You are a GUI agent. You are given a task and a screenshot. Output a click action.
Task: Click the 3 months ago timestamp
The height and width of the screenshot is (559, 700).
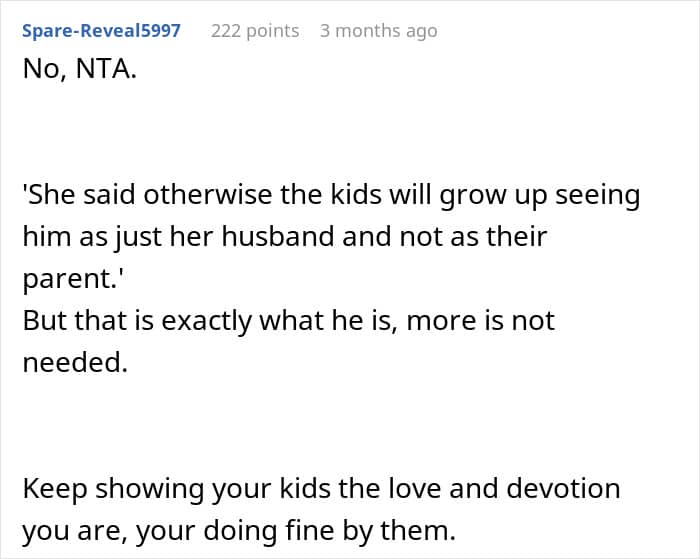pos(379,31)
